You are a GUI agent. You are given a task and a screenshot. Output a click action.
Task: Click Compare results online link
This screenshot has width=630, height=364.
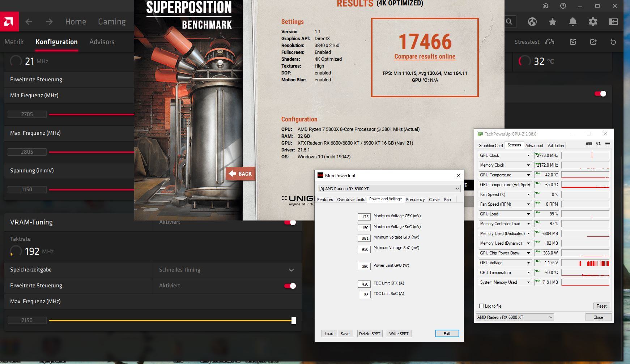tap(425, 56)
